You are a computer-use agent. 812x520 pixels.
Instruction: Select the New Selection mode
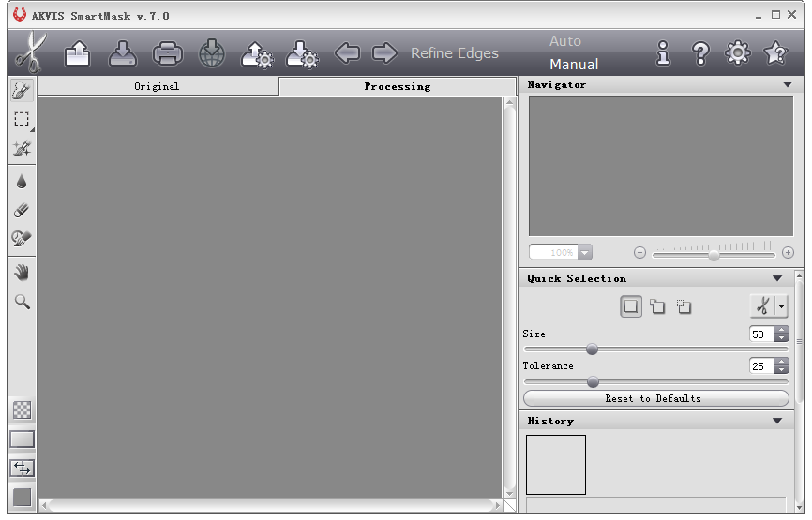click(x=631, y=306)
